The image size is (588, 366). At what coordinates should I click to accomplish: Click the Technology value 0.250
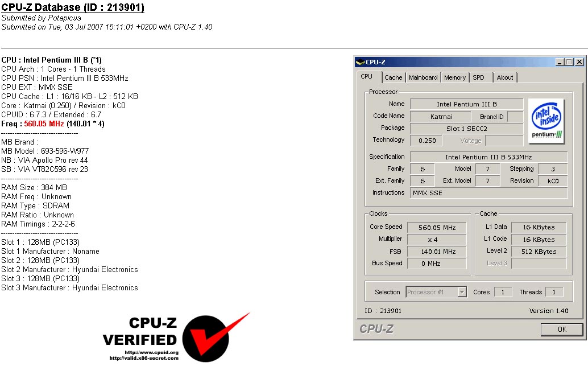pos(427,141)
